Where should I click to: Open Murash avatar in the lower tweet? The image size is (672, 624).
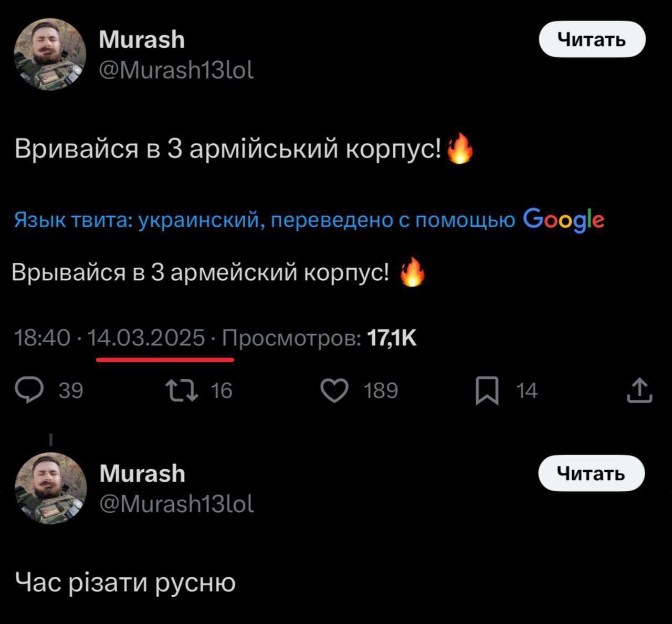pos(50,488)
